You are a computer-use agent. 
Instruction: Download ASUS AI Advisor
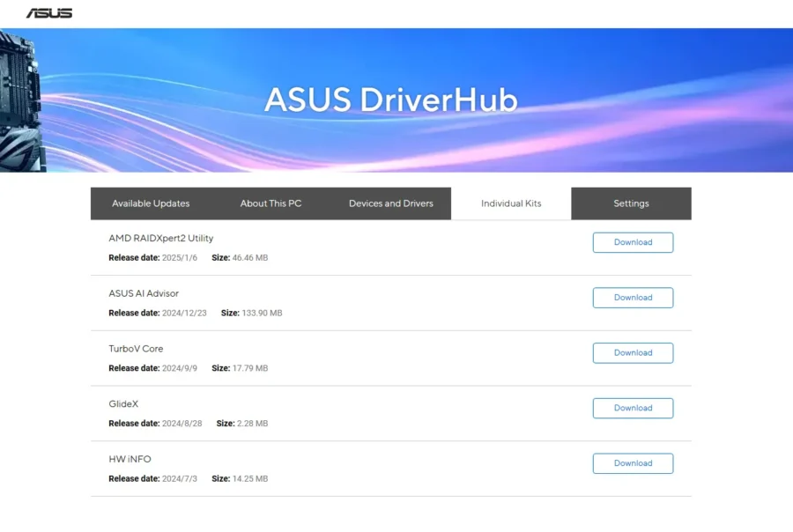633,298
